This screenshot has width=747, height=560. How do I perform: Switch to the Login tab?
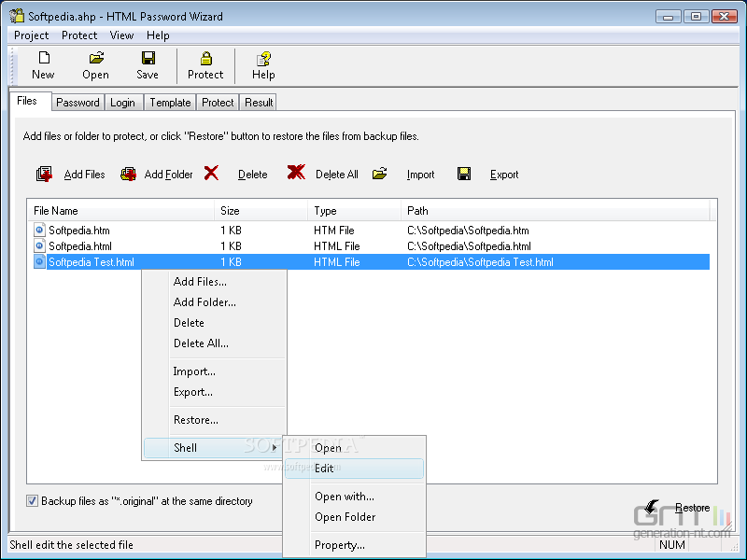122,103
